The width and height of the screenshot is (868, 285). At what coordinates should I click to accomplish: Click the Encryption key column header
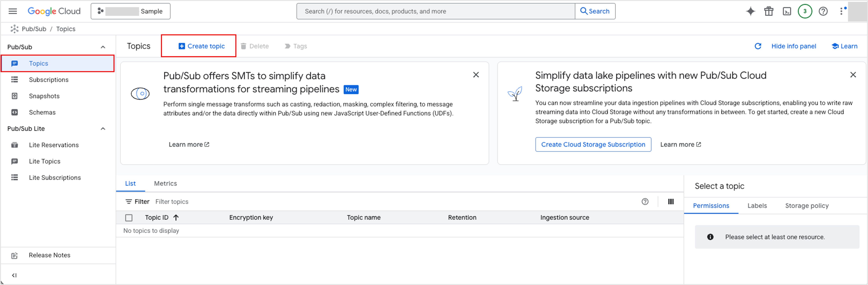click(x=251, y=218)
